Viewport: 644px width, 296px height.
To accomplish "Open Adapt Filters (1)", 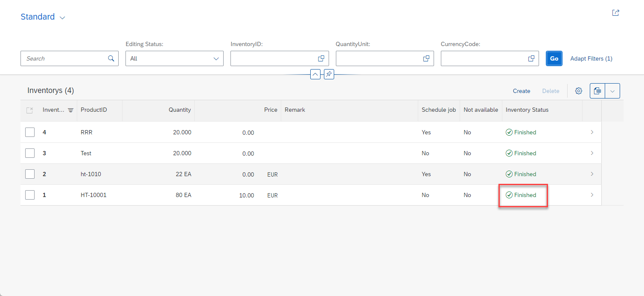I will pos(591,58).
